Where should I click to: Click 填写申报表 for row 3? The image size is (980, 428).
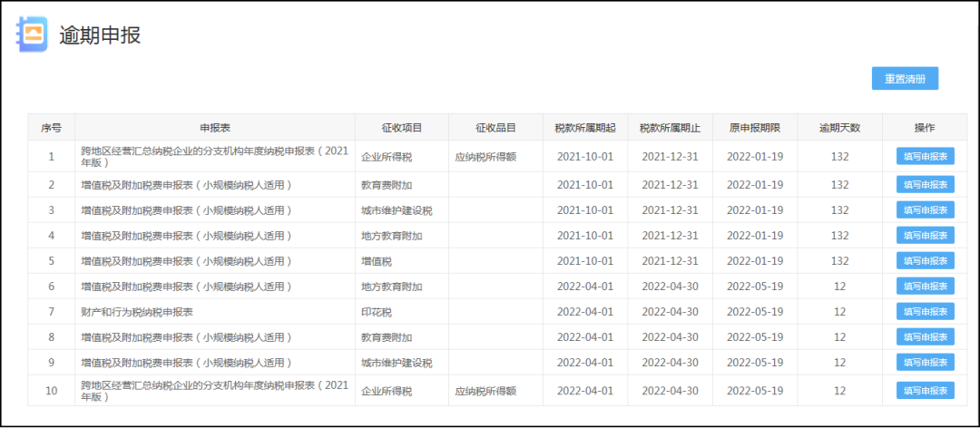[925, 210]
